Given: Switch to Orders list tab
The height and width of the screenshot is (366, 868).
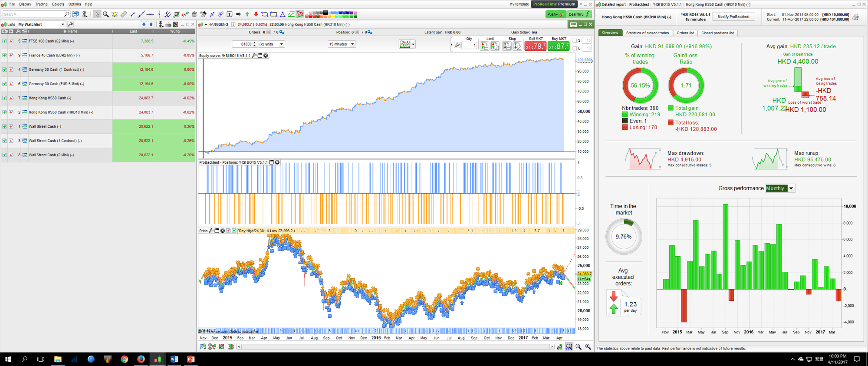Looking at the screenshot, I should click(685, 33).
